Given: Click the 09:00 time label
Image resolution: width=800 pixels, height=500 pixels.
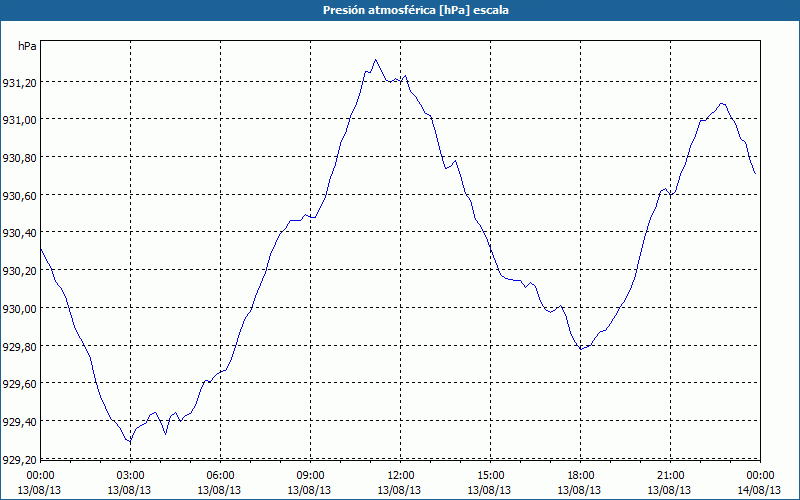Looking at the screenshot, I should click(310, 476).
